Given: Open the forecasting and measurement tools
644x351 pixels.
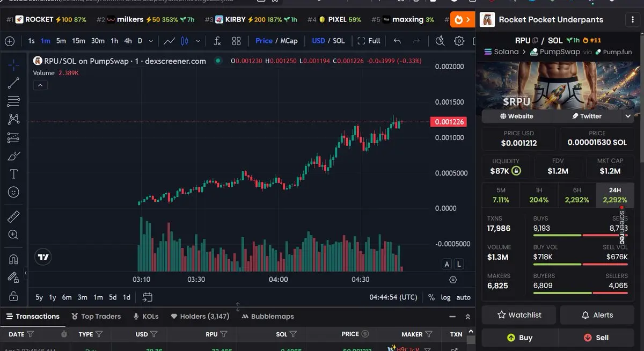Looking at the screenshot, I should point(14,137).
